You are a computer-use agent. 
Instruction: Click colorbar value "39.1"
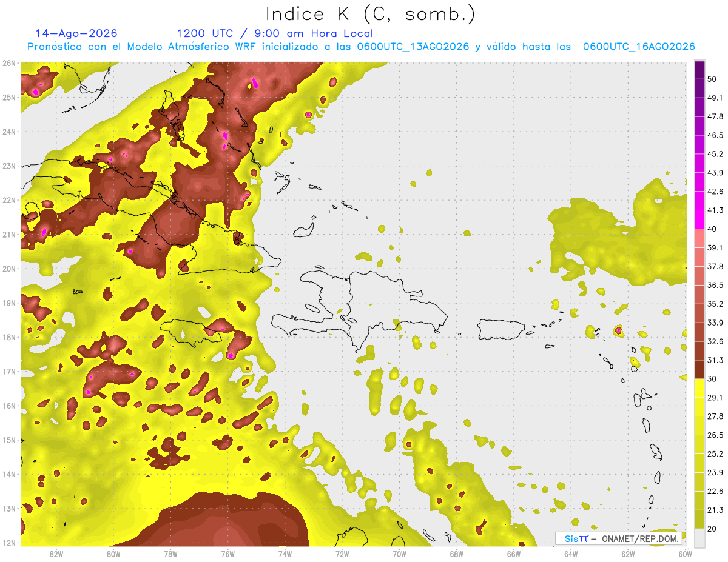point(715,248)
